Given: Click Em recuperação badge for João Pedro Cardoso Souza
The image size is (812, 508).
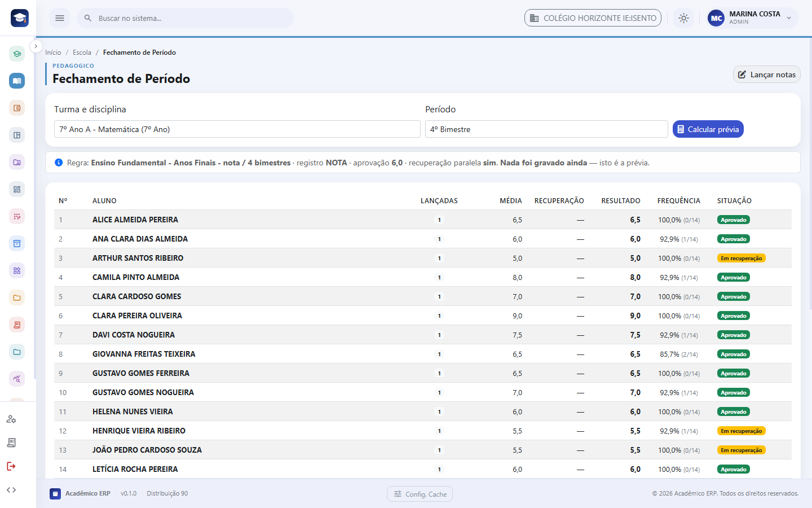Looking at the screenshot, I should tap(741, 450).
